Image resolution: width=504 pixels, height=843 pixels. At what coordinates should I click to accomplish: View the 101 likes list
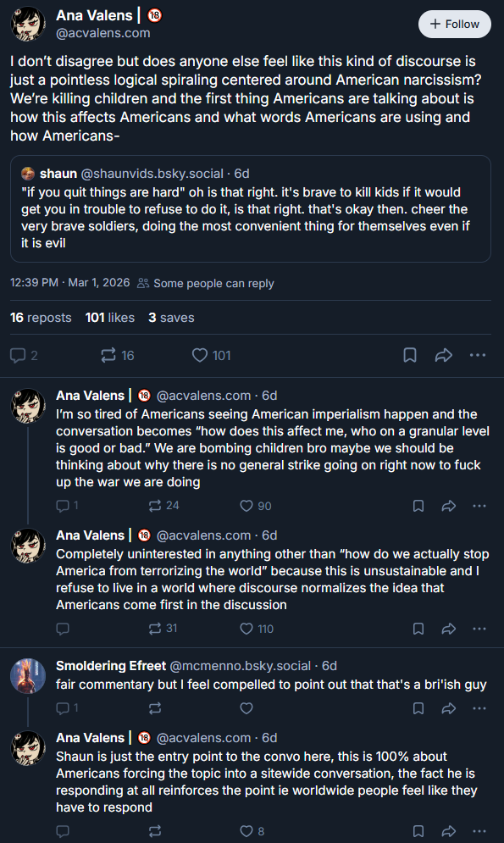coord(110,318)
